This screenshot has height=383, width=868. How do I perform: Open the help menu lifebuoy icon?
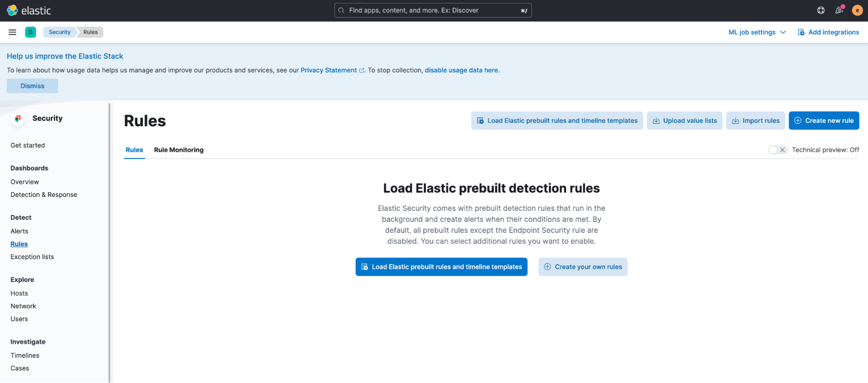coord(821,10)
